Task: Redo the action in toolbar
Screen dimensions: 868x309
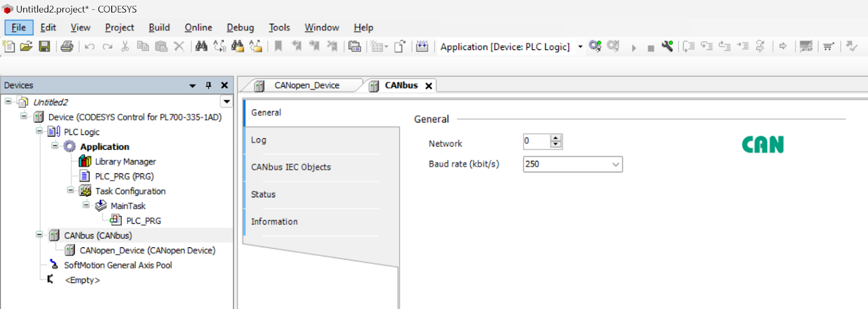Action: coord(107,47)
